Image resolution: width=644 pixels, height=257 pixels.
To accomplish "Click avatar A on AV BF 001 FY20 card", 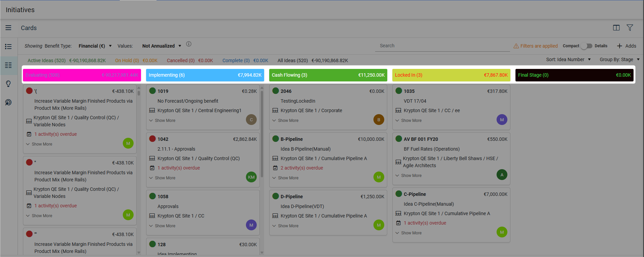I will tap(502, 175).
